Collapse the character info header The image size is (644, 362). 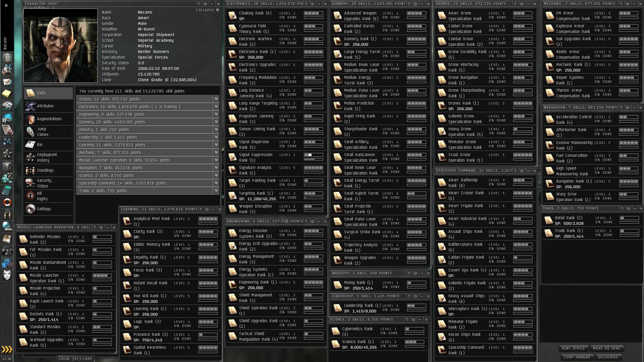click(207, 10)
